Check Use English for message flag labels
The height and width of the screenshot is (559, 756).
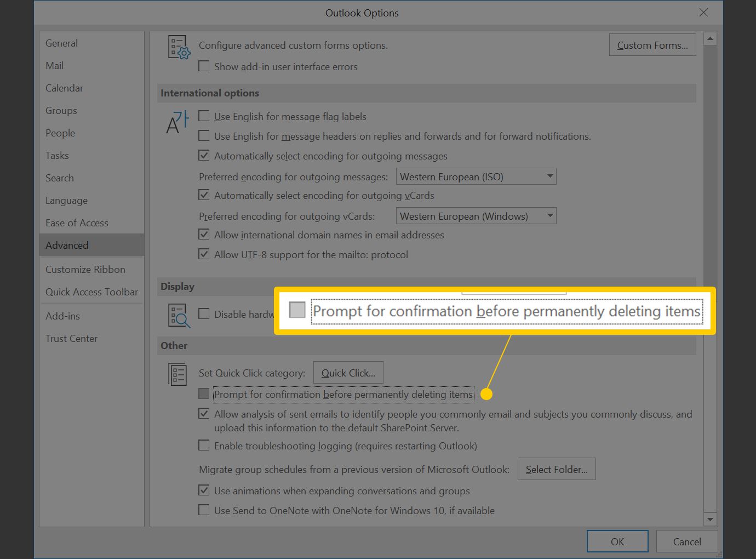tap(204, 116)
